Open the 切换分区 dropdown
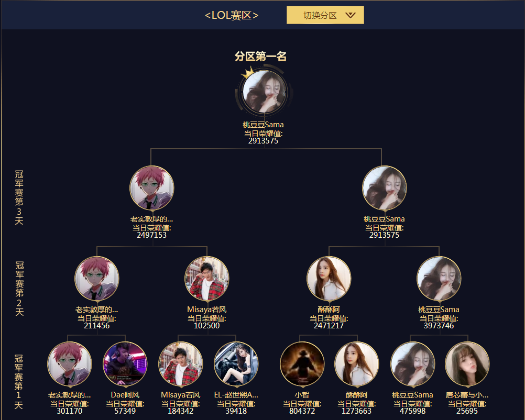The height and width of the screenshot is (420, 525). tap(325, 15)
